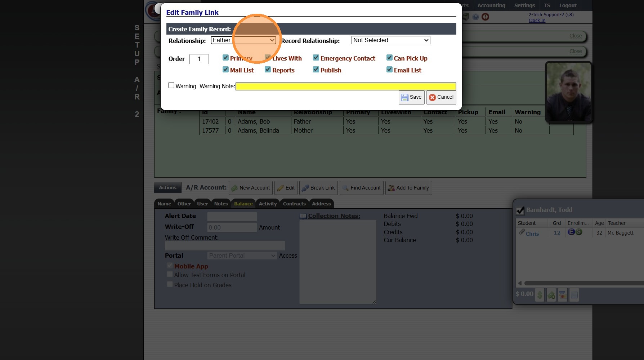Viewport: 644px width, 360px height.
Task: Click the green S enrollment badge
Action: 579,232
